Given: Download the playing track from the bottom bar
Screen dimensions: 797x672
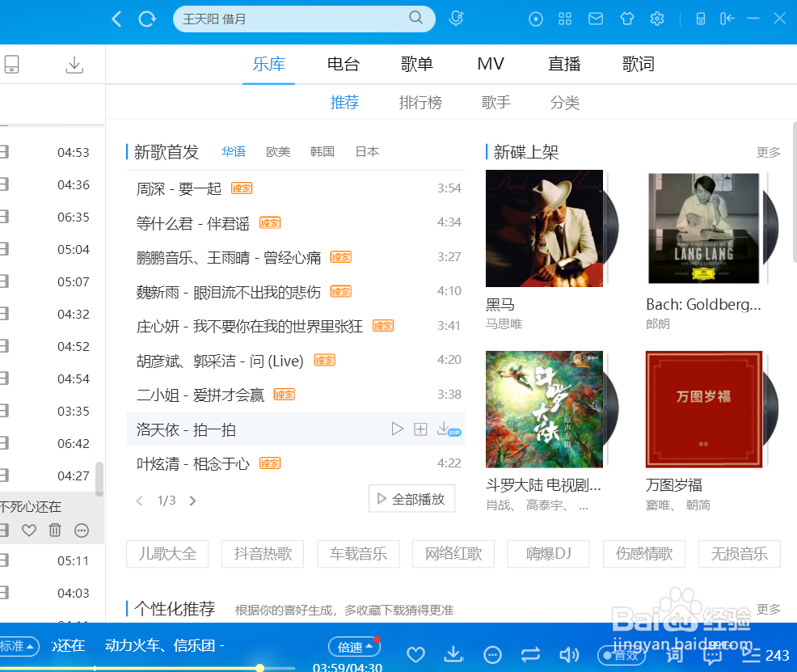Looking at the screenshot, I should click(x=453, y=655).
